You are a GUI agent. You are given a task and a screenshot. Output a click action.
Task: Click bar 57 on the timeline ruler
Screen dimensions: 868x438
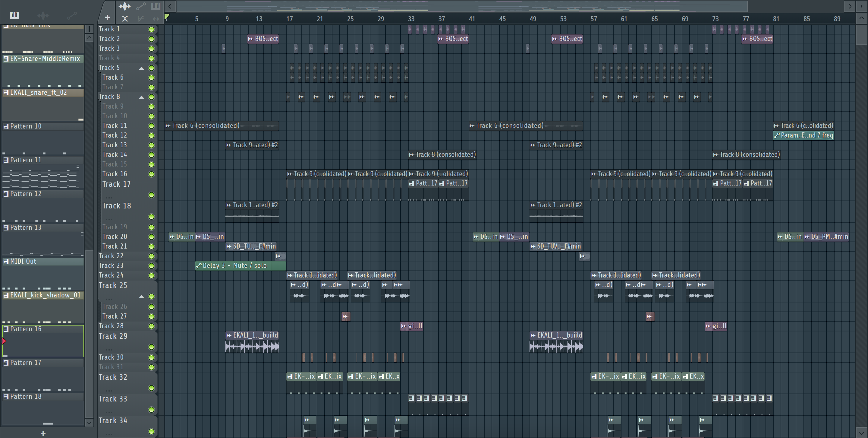pyautogui.click(x=594, y=19)
